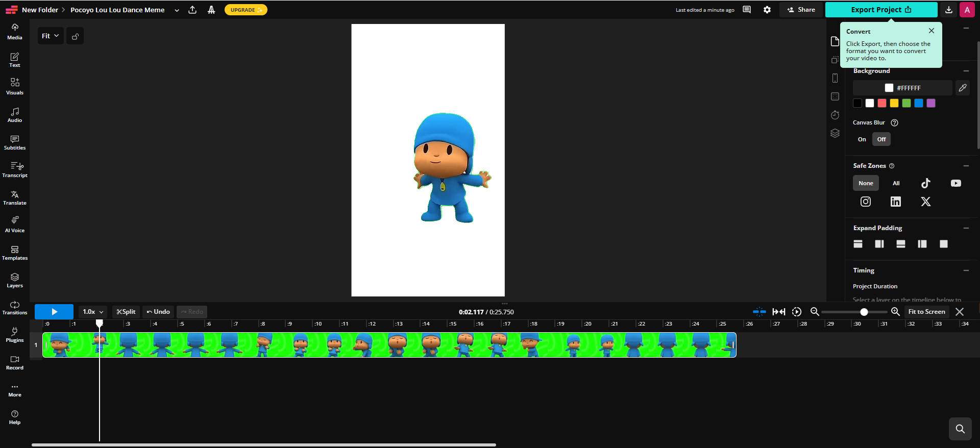Collapse the Timing section

click(x=966, y=270)
